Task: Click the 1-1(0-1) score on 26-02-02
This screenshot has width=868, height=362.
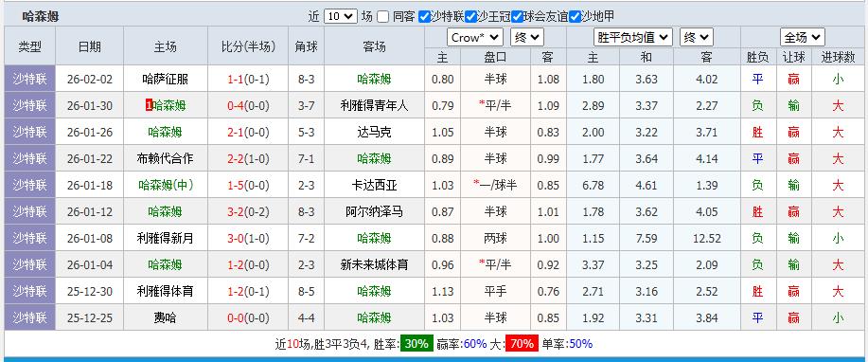Action: 249,80
